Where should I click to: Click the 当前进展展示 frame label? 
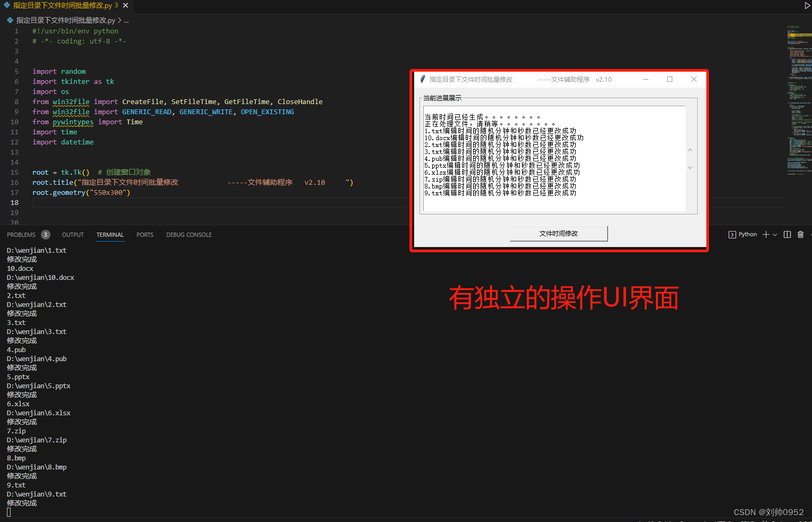tap(442, 98)
